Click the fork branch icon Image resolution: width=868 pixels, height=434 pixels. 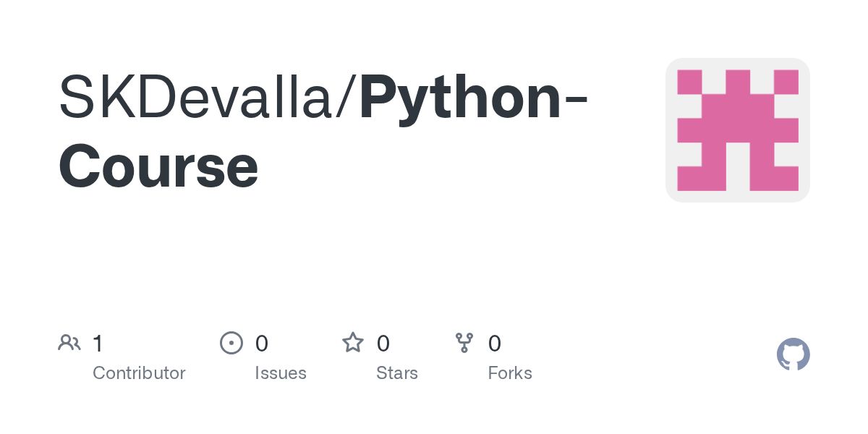coord(464,342)
